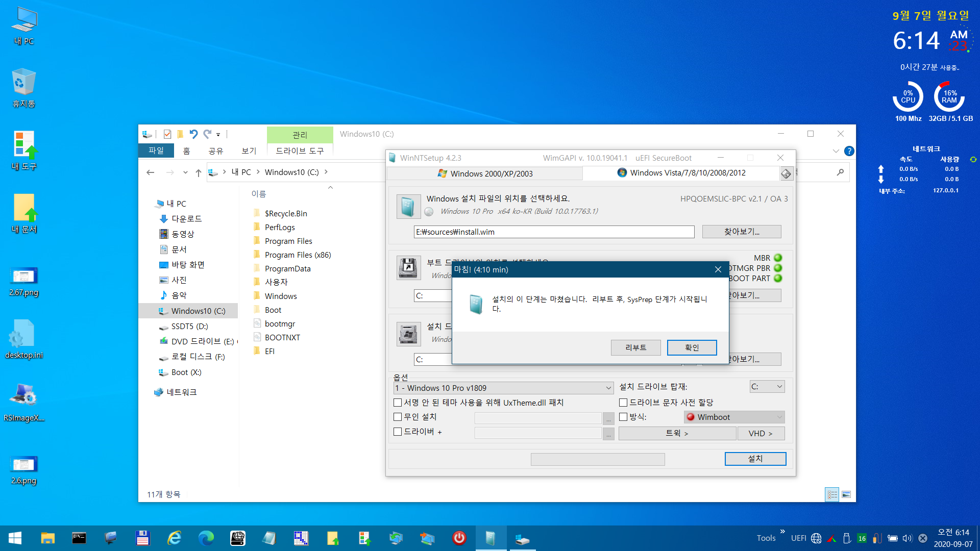Click the properties checkmark icon in Explorer title bar

167,134
